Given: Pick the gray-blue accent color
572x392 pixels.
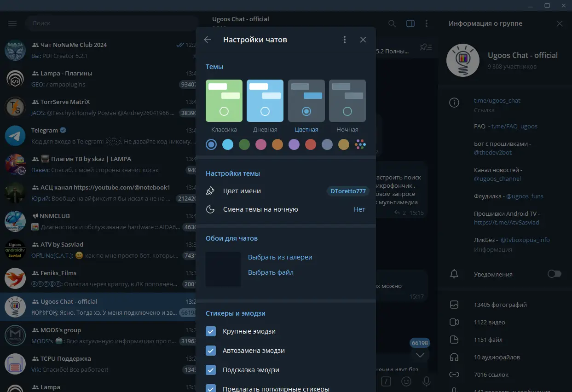Looking at the screenshot, I should tap(327, 144).
